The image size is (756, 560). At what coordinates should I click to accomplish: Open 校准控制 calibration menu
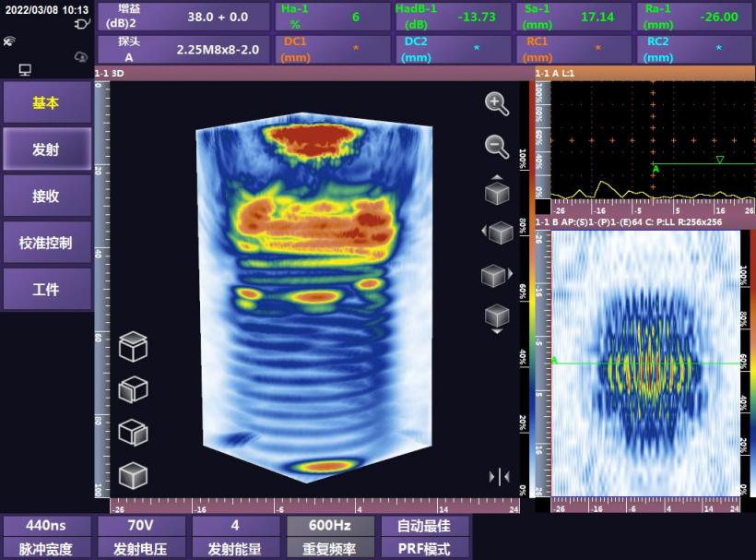tap(46, 243)
